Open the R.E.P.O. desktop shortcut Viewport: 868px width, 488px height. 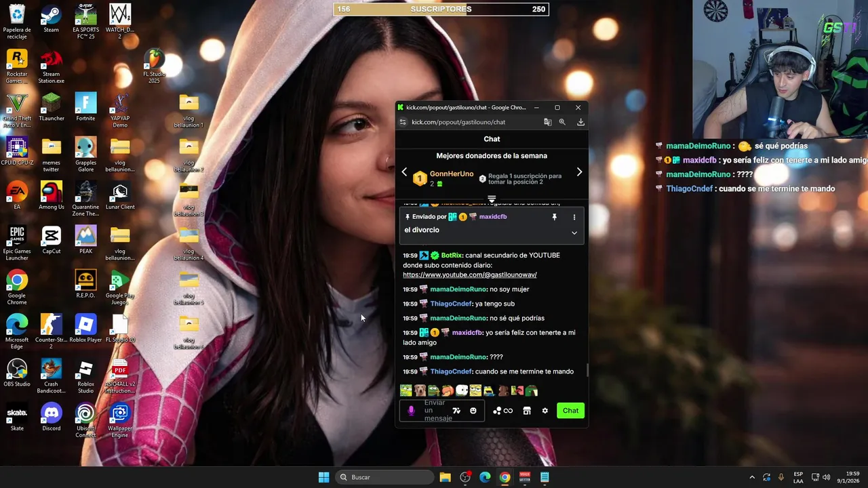coord(85,285)
